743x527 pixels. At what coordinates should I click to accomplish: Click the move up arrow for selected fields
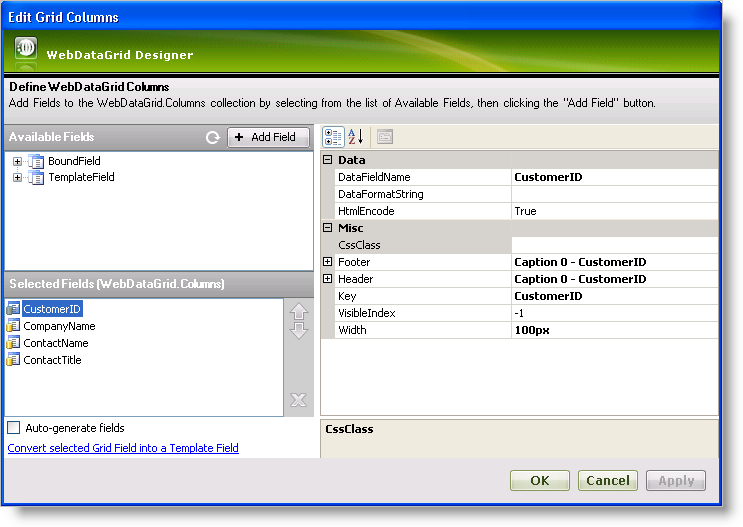[299, 312]
